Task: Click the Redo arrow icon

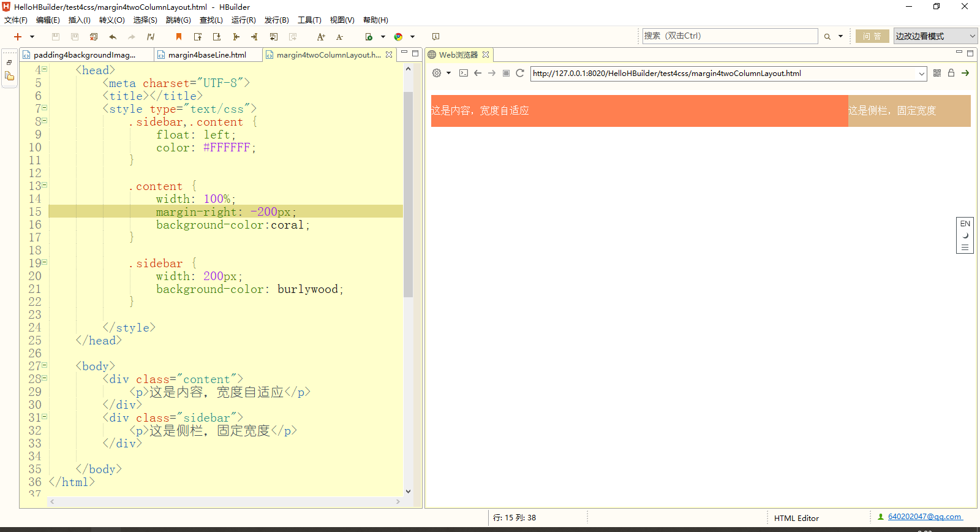Action: [x=132, y=37]
